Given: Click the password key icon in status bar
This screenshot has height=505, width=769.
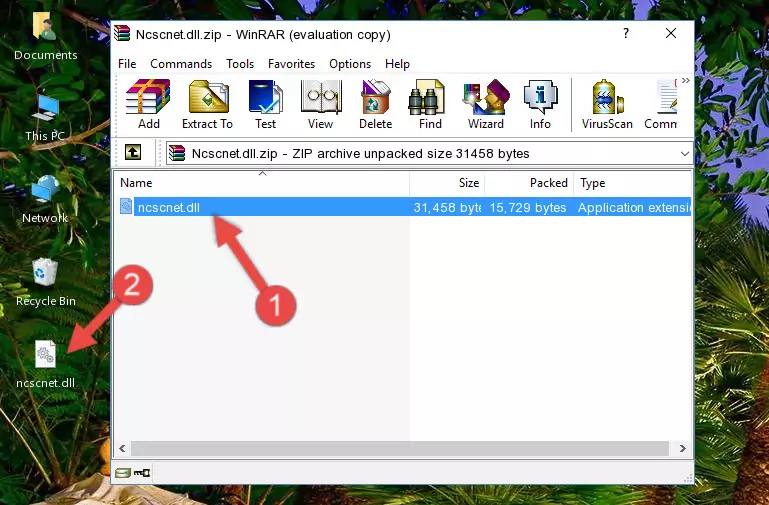Looking at the screenshot, I should click(142, 473).
